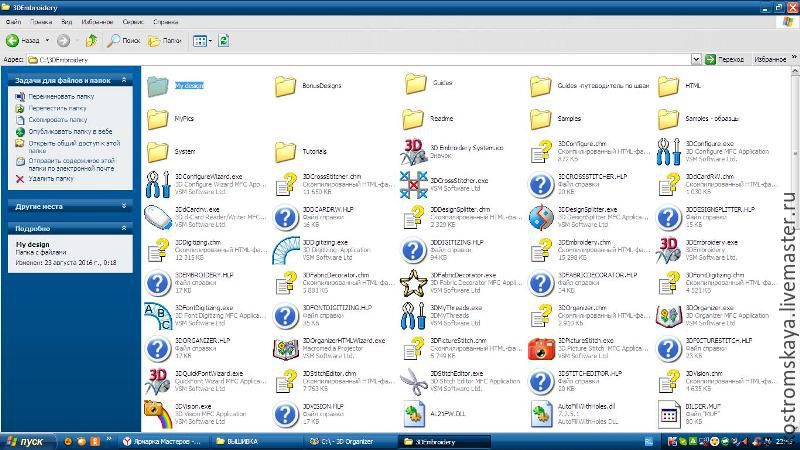Click Delete this folder link
The image size is (800, 450).
coord(51,179)
